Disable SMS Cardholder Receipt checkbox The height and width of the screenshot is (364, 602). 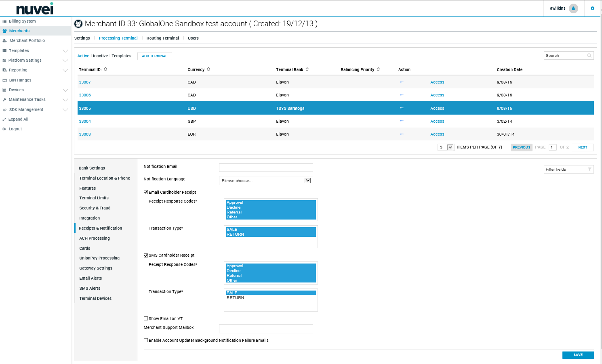point(146,255)
